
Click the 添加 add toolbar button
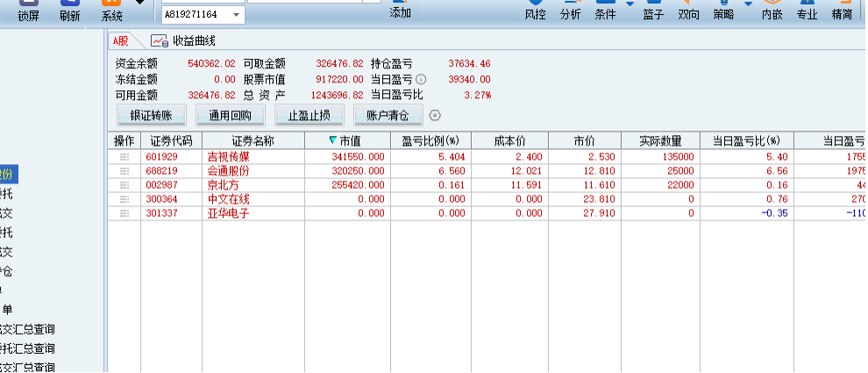click(x=400, y=10)
